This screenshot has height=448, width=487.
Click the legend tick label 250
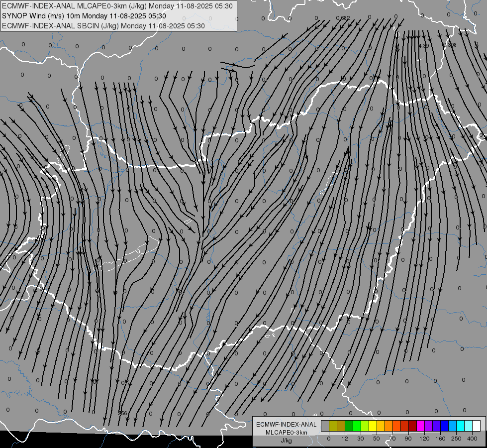click(456, 439)
